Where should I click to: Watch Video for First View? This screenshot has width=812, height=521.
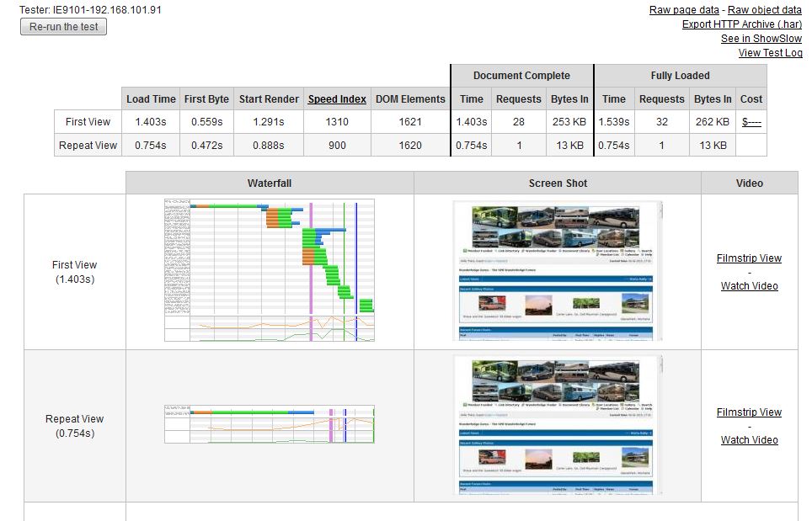pos(749,286)
